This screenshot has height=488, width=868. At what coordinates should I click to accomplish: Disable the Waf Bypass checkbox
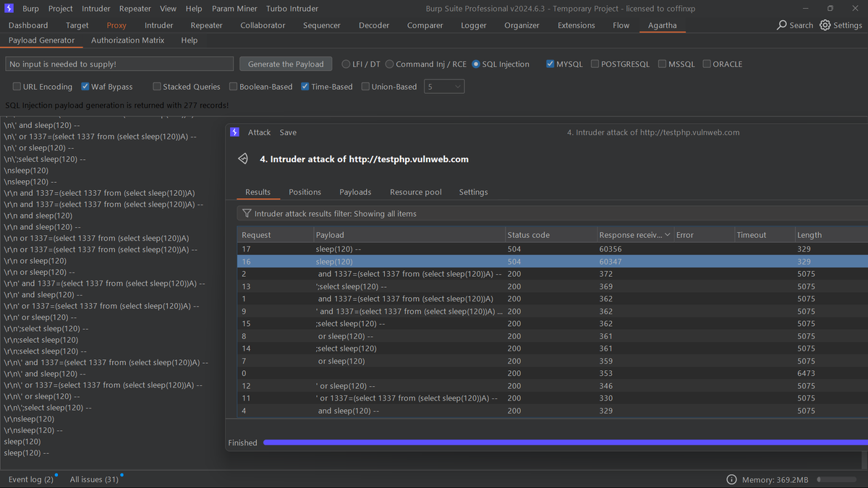tap(85, 87)
